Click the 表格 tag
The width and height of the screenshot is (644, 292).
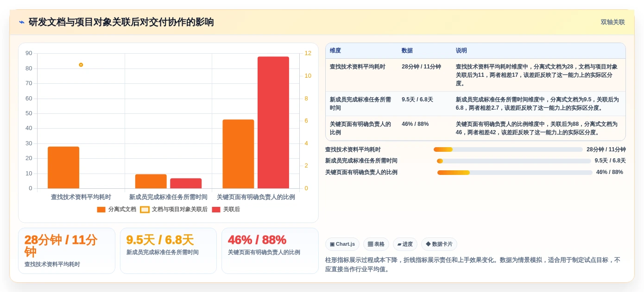click(x=376, y=244)
